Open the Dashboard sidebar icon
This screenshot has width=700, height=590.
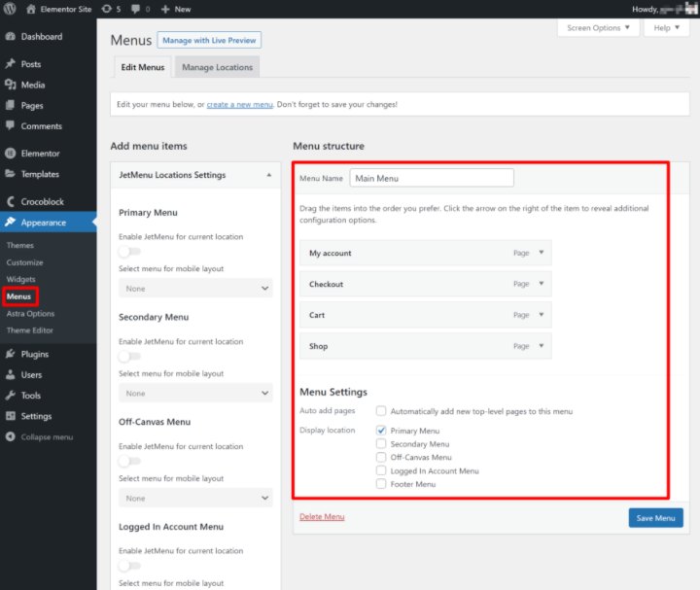coord(11,37)
